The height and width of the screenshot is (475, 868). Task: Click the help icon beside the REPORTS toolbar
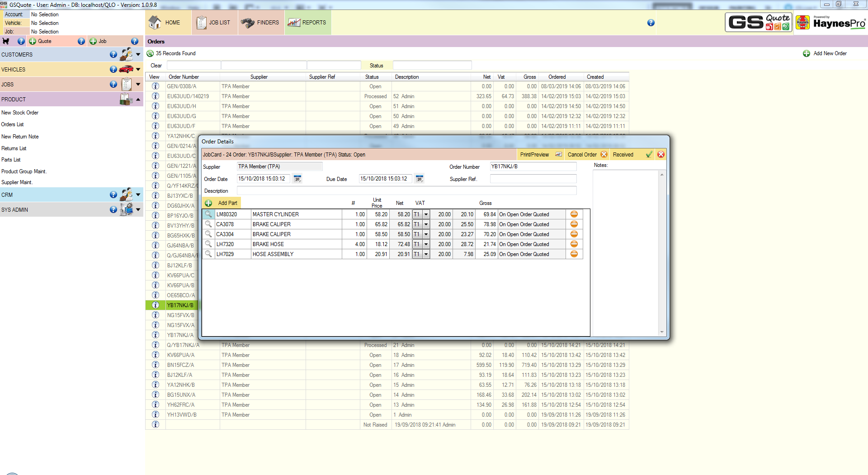pos(651,23)
